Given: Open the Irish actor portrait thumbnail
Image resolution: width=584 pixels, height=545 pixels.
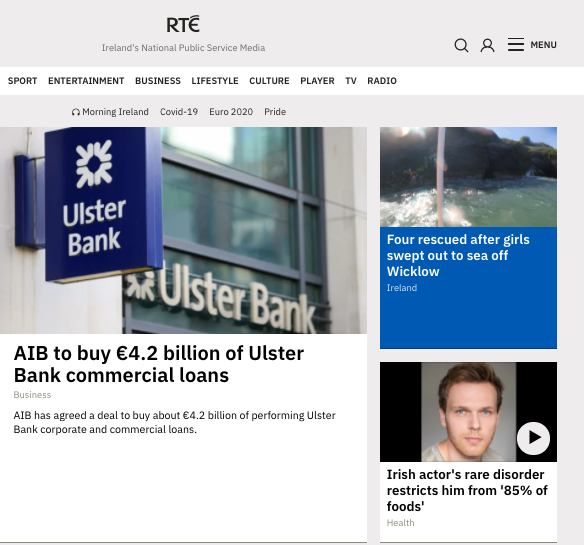Looking at the screenshot, I should pos(469,412).
